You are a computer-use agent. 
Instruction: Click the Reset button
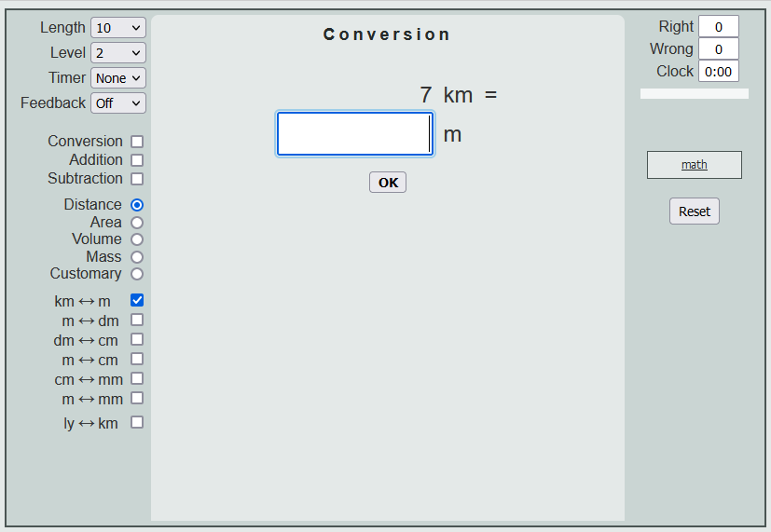[x=695, y=211]
